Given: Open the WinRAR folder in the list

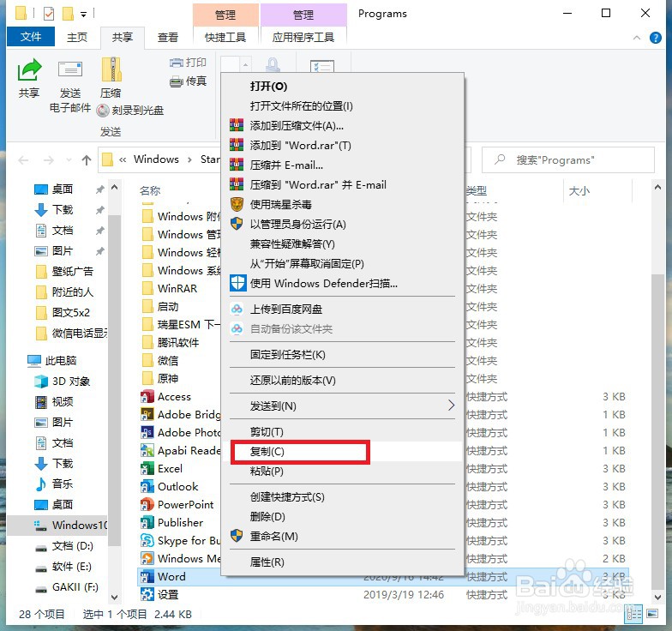Looking at the screenshot, I should pyautogui.click(x=170, y=288).
